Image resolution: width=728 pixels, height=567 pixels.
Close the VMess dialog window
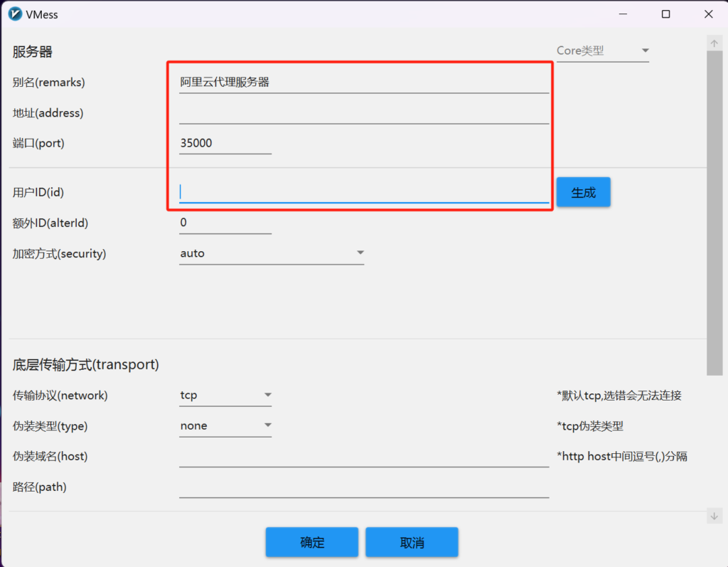pyautogui.click(x=709, y=14)
